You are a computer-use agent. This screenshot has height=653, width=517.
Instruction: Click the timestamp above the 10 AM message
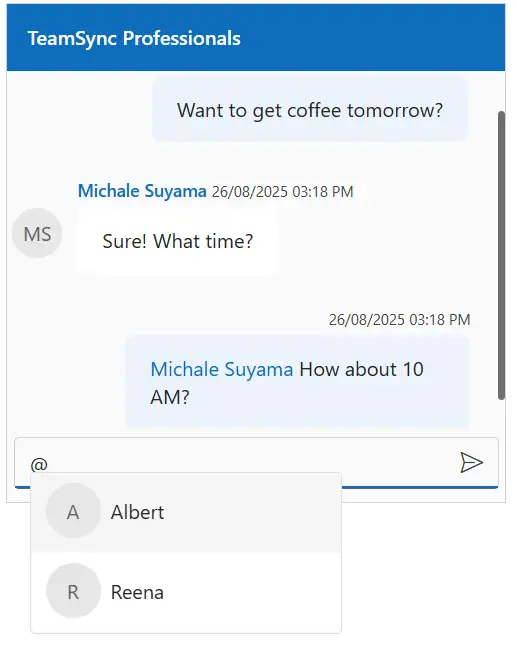pos(400,320)
